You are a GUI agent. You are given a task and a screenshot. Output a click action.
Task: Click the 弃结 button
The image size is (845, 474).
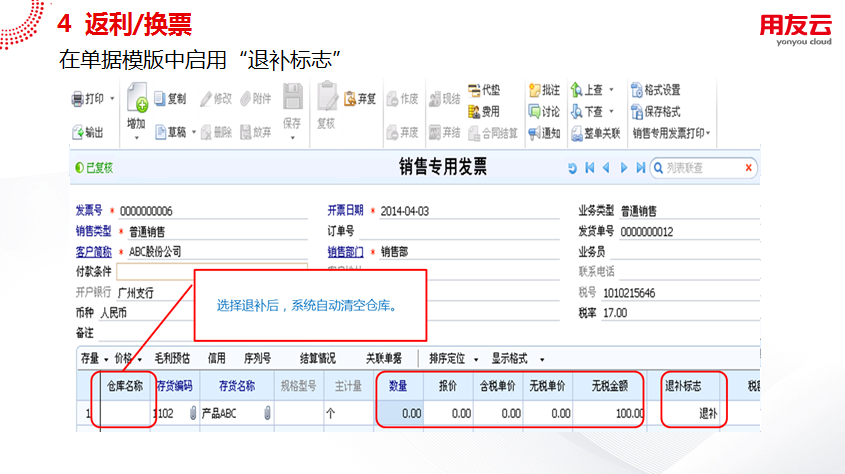pos(445,133)
